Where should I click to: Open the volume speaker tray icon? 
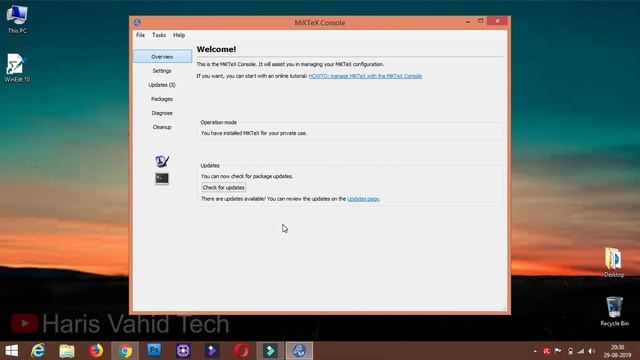click(592, 351)
